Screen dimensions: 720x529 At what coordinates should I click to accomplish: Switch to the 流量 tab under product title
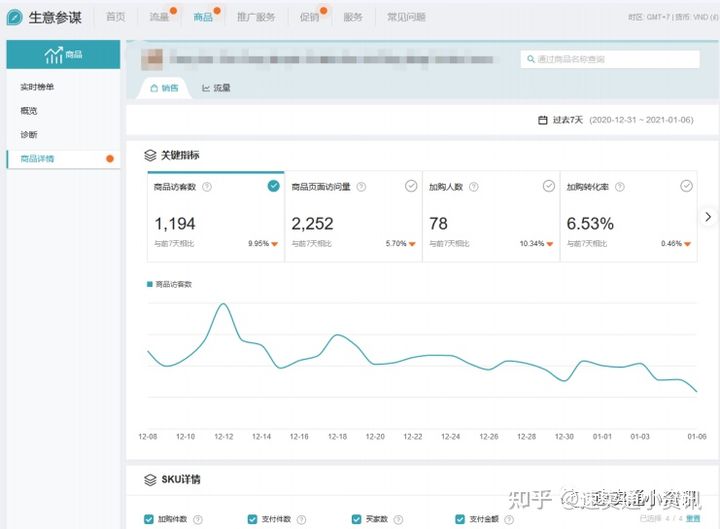[216, 88]
